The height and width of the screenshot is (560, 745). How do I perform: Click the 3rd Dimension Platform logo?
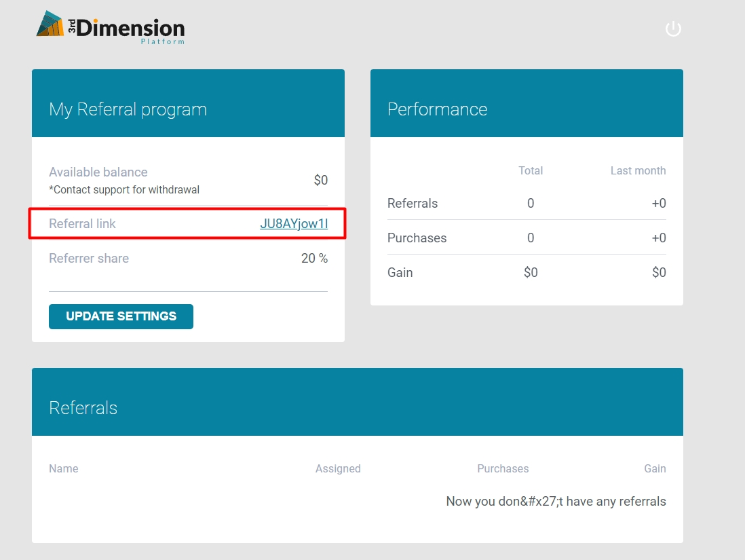(x=111, y=28)
